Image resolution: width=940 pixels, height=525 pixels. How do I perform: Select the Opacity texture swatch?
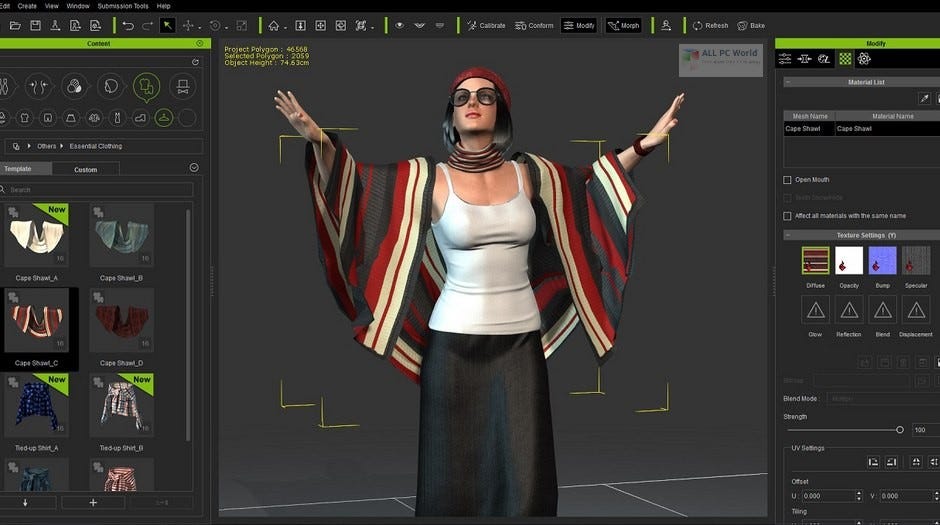click(849, 260)
